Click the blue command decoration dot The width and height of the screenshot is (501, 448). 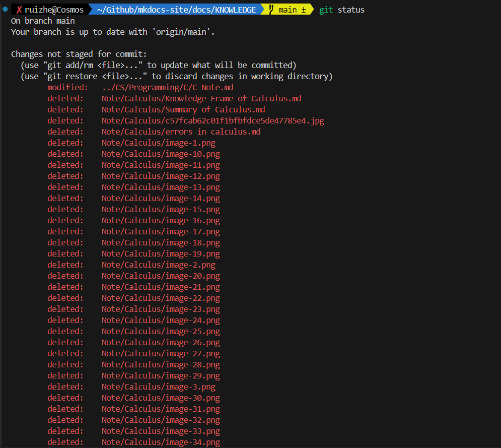point(5,9)
